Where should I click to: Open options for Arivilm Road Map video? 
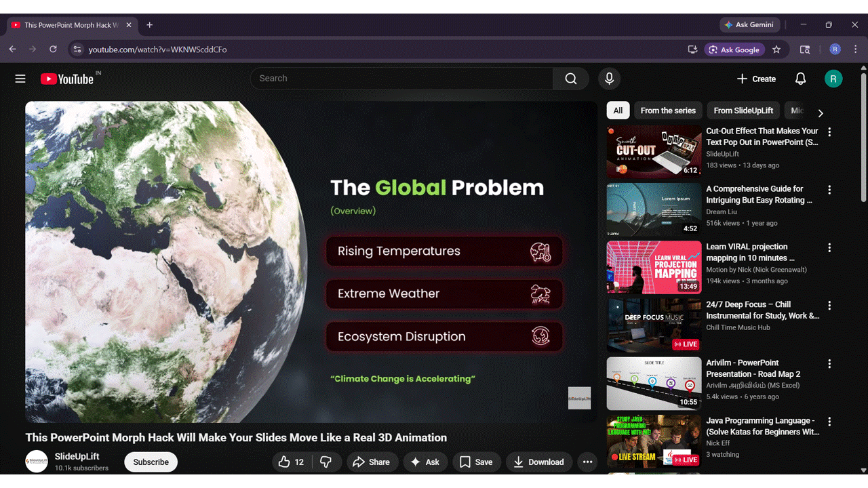[829, 364]
